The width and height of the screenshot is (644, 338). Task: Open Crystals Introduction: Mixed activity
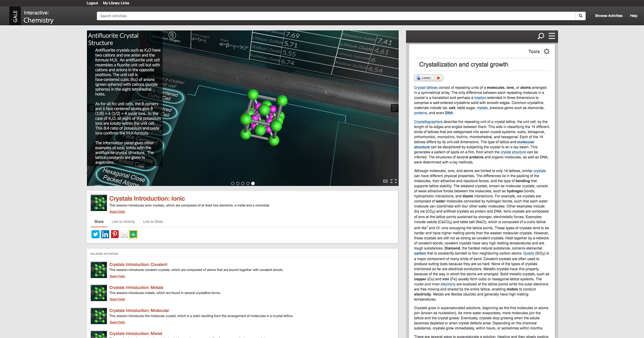(136, 334)
